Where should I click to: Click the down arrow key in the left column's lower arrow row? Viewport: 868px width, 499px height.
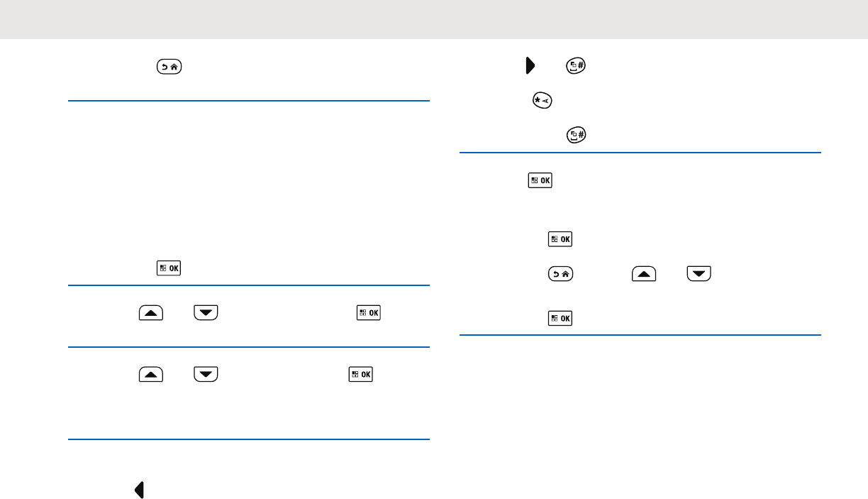pos(206,373)
